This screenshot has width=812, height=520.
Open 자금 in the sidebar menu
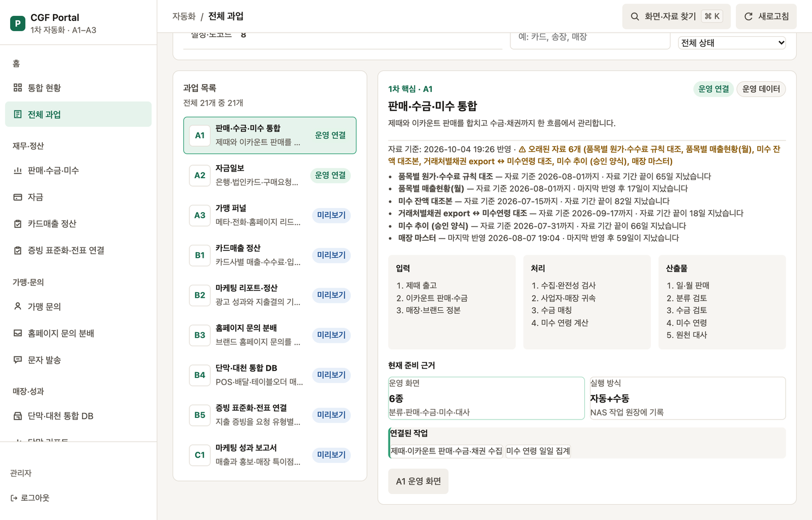coord(78,197)
